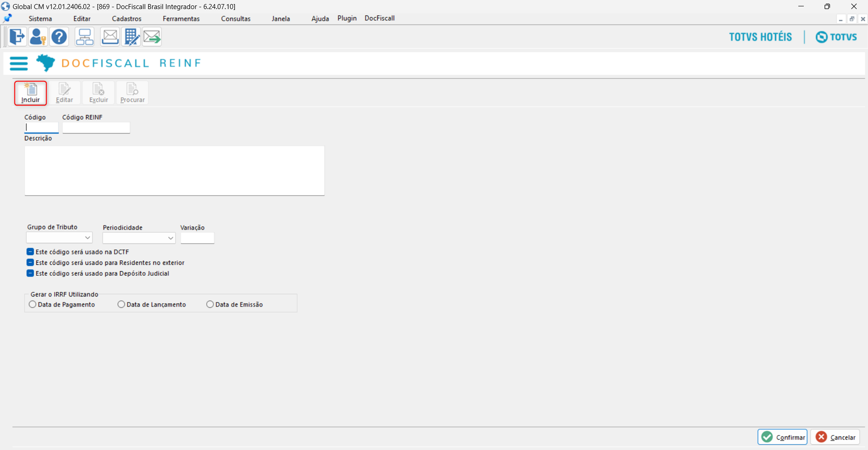Click the network computers toolbar icon
Viewport: 868px width, 450px height.
coord(85,37)
